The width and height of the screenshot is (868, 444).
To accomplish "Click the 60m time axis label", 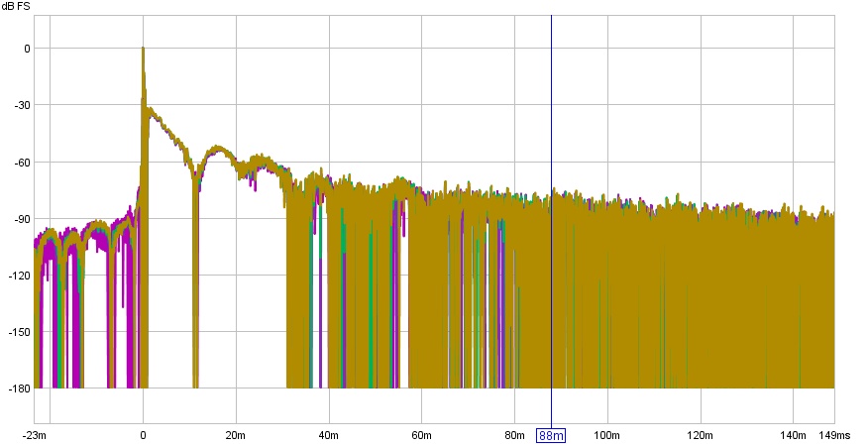I will click(421, 435).
